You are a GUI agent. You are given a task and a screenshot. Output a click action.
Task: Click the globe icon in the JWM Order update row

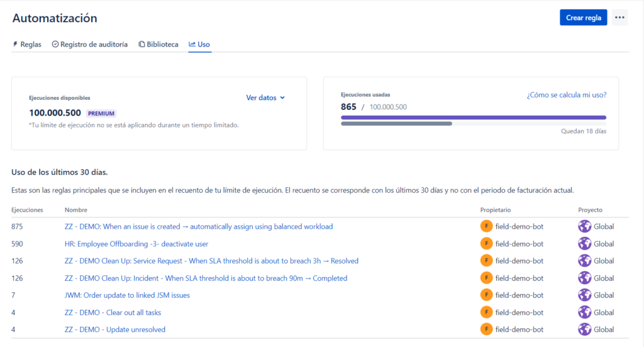click(x=585, y=295)
